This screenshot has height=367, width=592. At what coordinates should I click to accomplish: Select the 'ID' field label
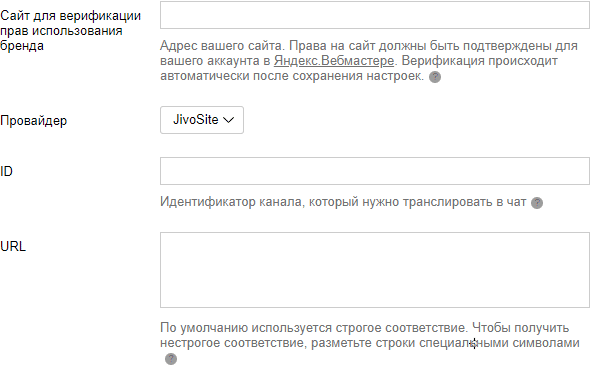[x=6, y=171]
